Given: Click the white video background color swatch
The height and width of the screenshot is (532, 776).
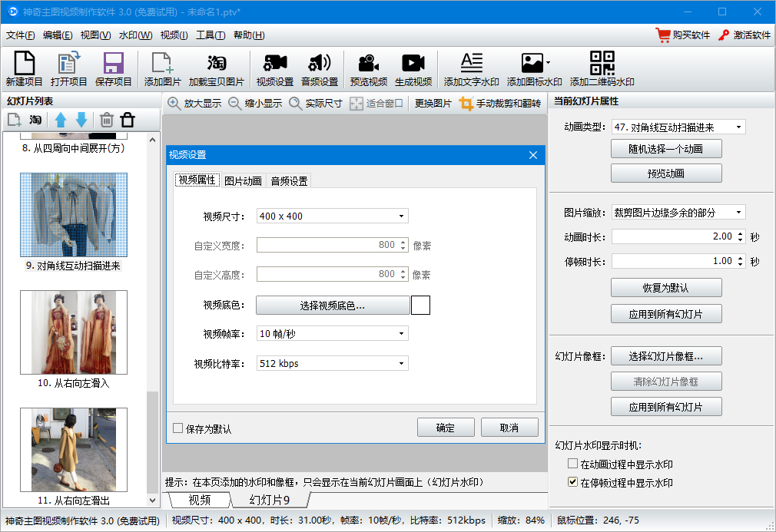Looking at the screenshot, I should point(420,306).
